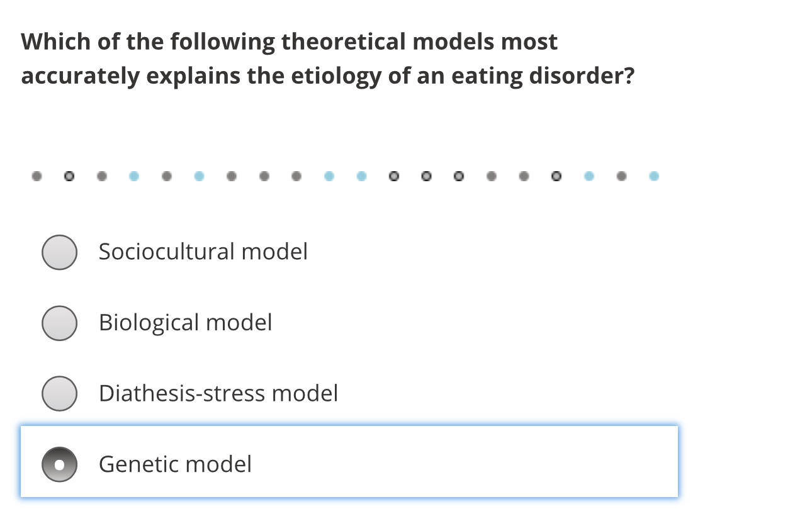The width and height of the screenshot is (812, 526).
Task: Click the selected Genetic model radio button
Action: [59, 464]
